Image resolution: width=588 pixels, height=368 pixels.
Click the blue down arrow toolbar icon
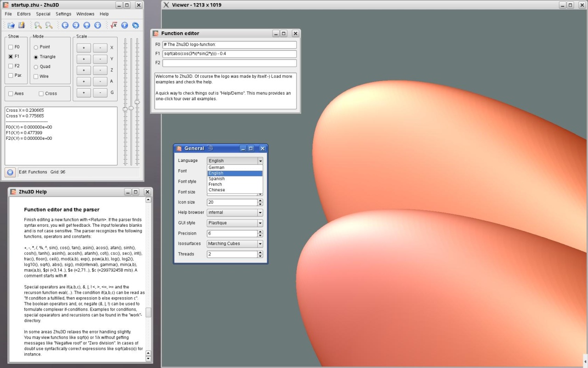click(98, 25)
